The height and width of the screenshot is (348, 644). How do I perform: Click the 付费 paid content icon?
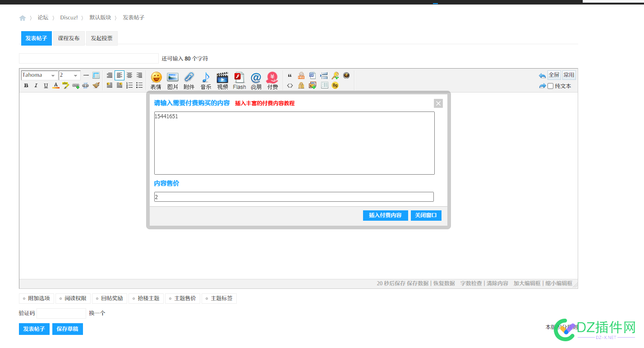pos(272,80)
